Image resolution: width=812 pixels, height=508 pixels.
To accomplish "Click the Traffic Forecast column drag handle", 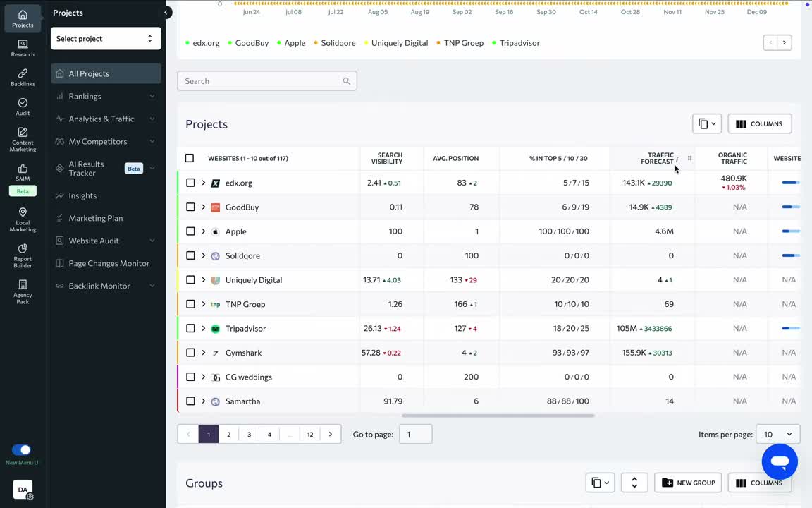I will (689, 158).
